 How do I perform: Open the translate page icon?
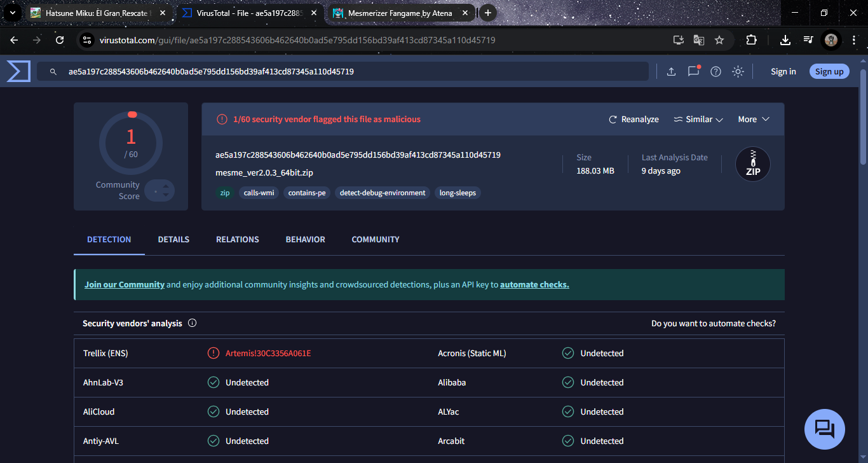tap(699, 40)
